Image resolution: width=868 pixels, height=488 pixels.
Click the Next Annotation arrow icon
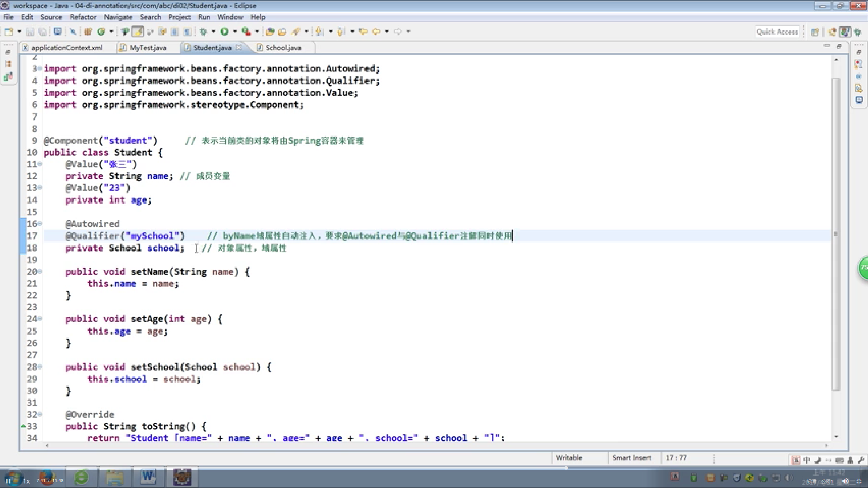point(320,32)
